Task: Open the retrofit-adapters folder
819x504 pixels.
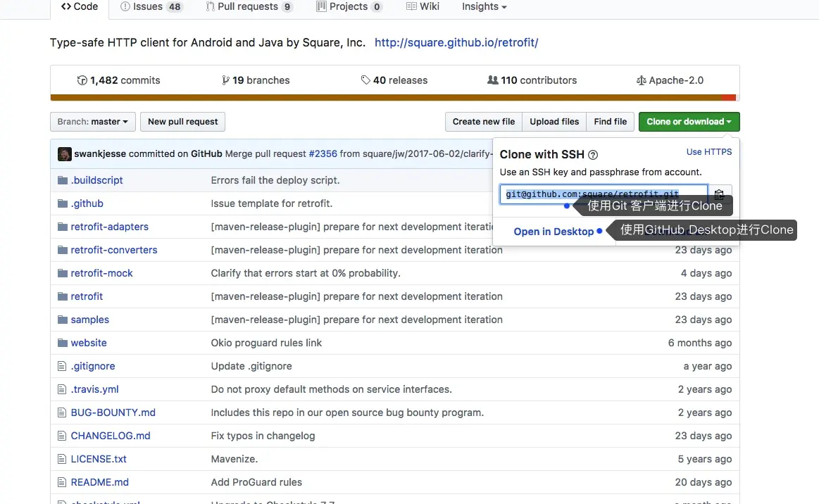Action: pyautogui.click(x=110, y=227)
